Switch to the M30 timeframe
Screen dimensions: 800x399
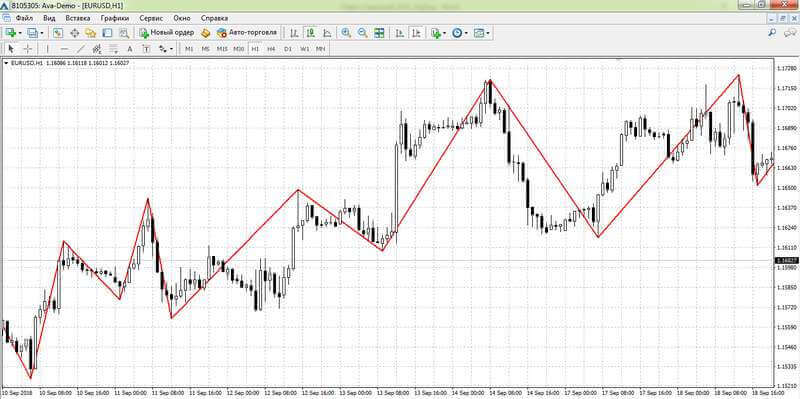click(239, 49)
